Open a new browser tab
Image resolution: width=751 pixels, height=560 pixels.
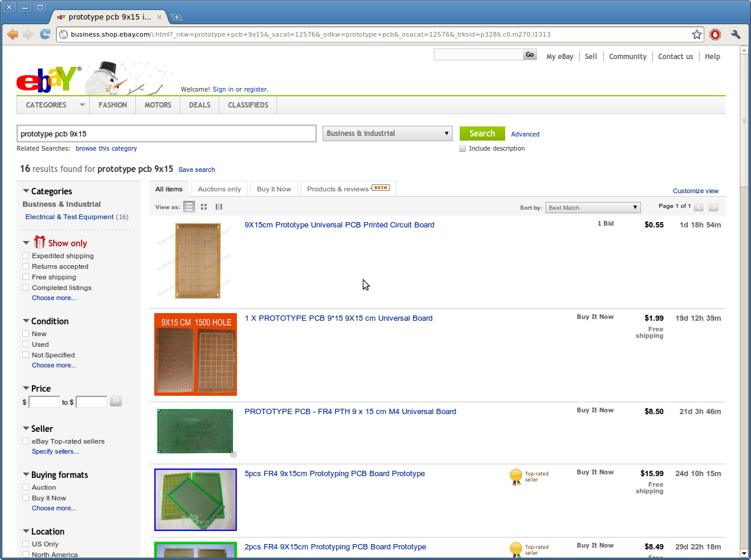click(176, 17)
